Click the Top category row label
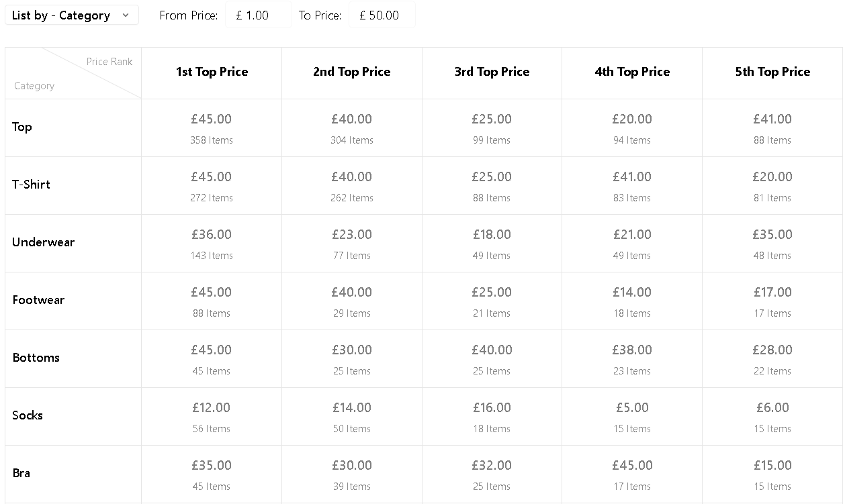Screen dimensions: 843x504 22,127
